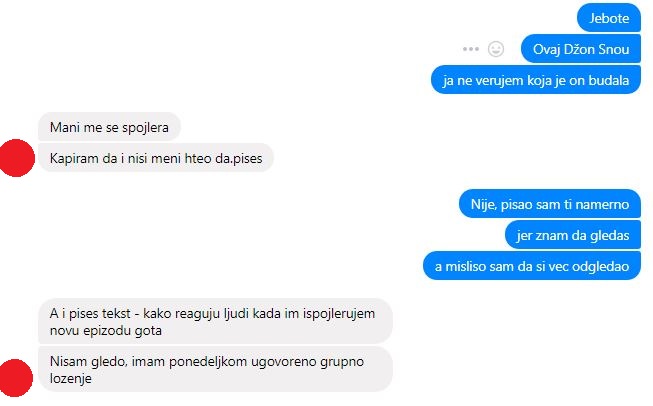653x406 pixels.
Task: Open the emoji reaction smiley icon
Action: [496, 49]
